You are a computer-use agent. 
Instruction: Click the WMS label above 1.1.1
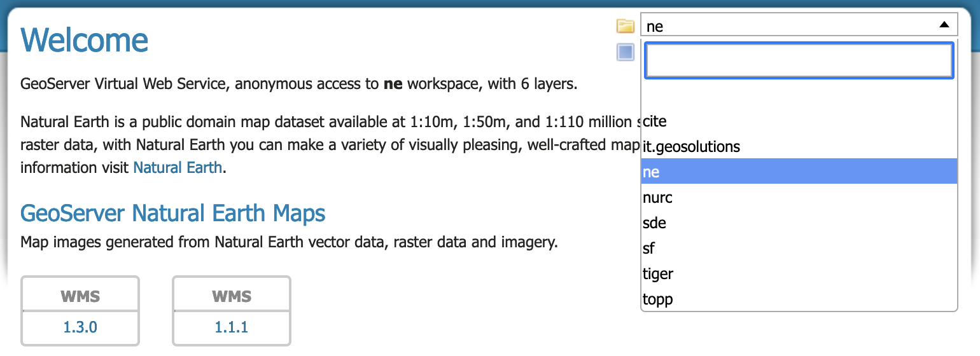tap(232, 296)
